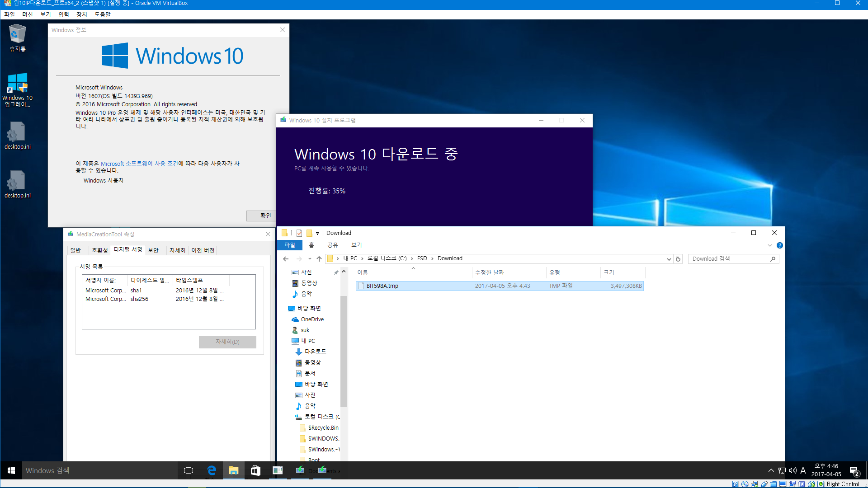Open the Action Center notification icon

point(854,471)
